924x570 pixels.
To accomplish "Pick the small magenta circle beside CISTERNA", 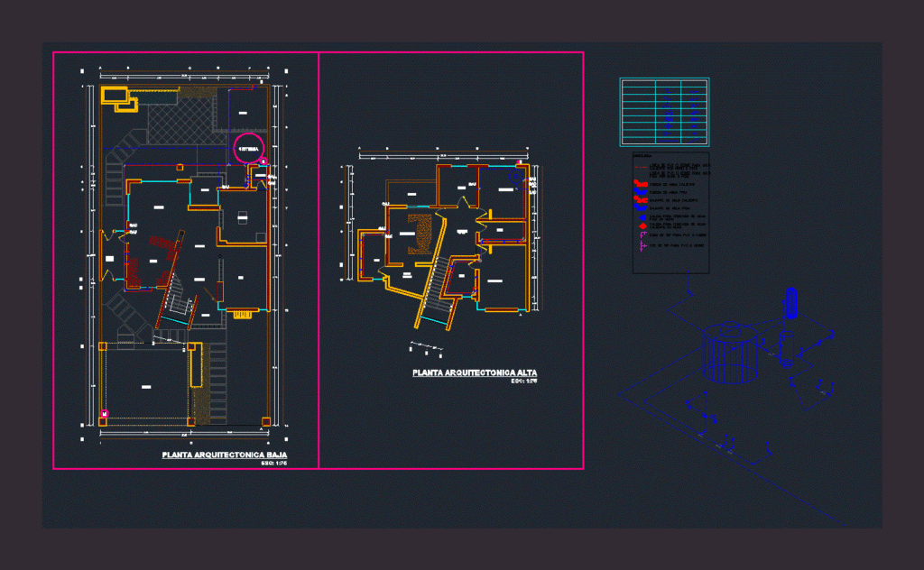I will tap(264, 161).
